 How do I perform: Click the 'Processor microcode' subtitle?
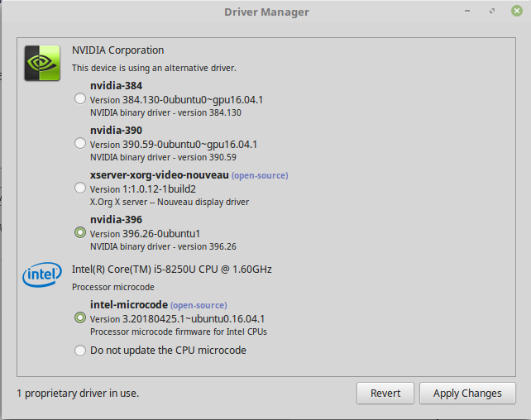pyautogui.click(x=113, y=287)
